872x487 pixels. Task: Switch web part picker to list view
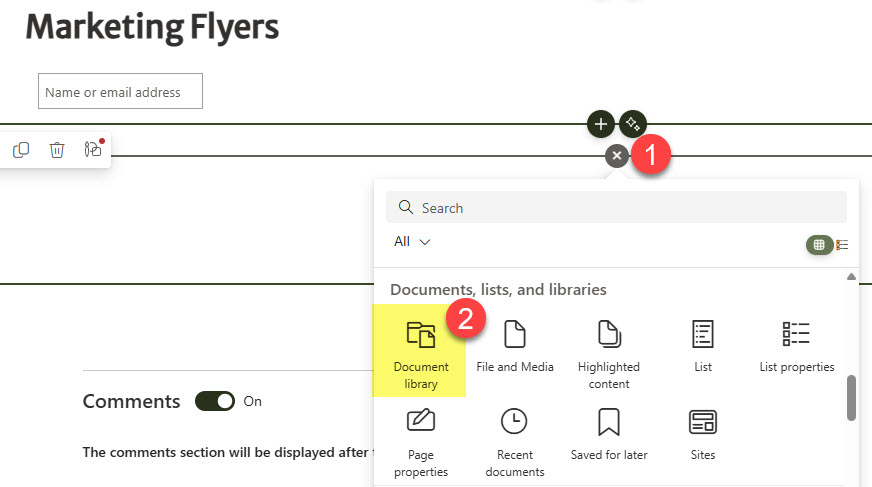point(842,245)
